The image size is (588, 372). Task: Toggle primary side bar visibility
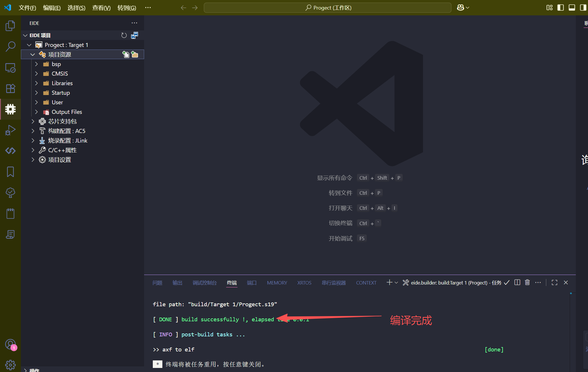(561, 8)
